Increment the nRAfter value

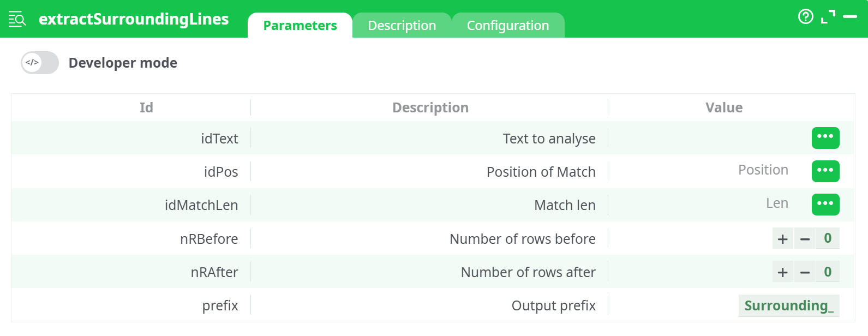pyautogui.click(x=782, y=272)
